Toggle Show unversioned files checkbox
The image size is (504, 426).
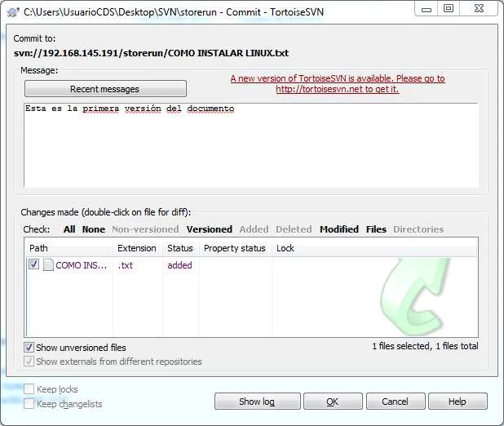tap(29, 348)
